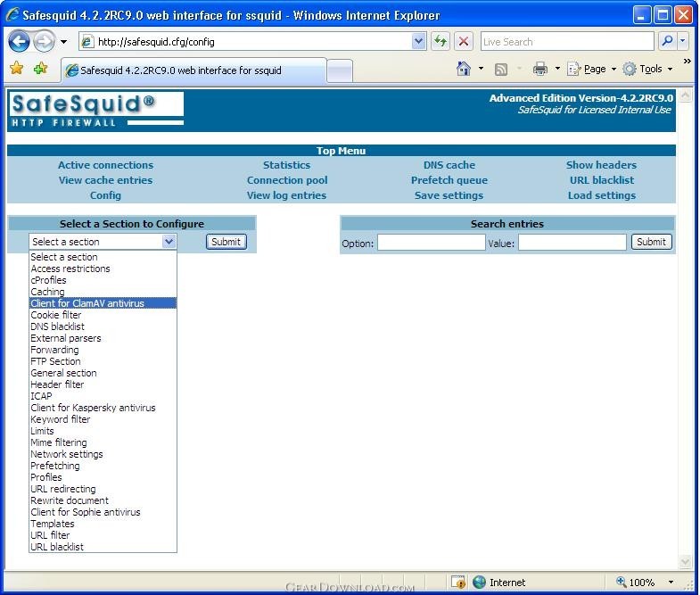Open URL blacklist link in Top Menu
The height and width of the screenshot is (595, 700).
click(602, 180)
